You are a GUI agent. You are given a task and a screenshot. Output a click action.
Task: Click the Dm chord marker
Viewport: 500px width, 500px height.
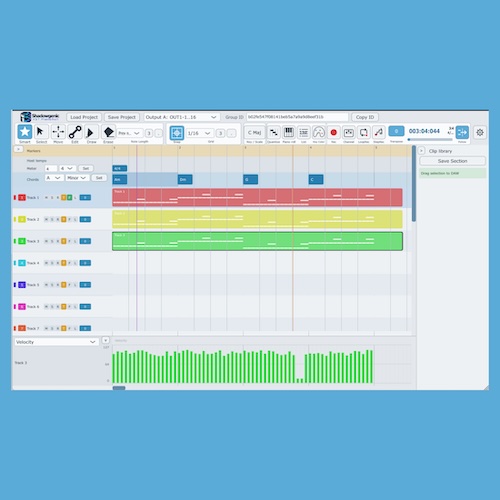coord(185,179)
